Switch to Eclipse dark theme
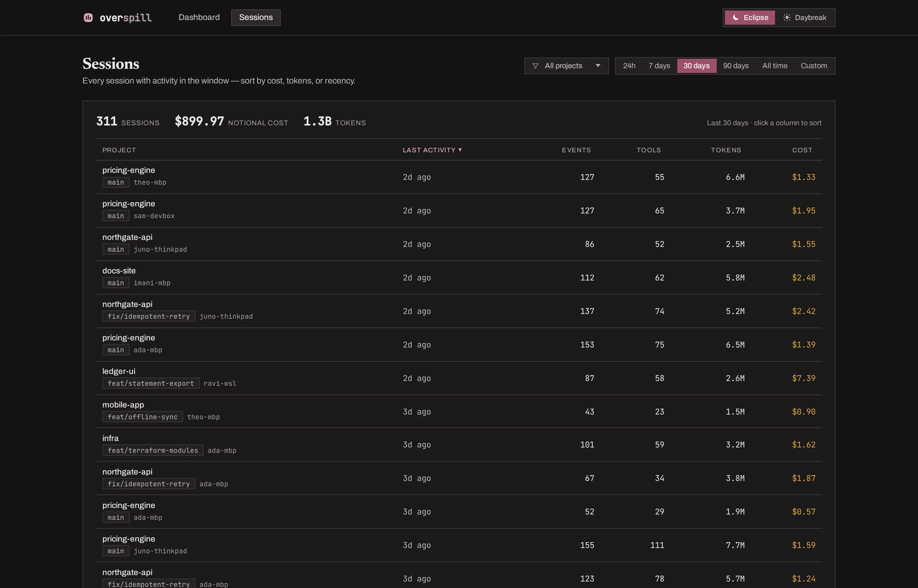Screen dimensions: 918x588 point(749,18)
